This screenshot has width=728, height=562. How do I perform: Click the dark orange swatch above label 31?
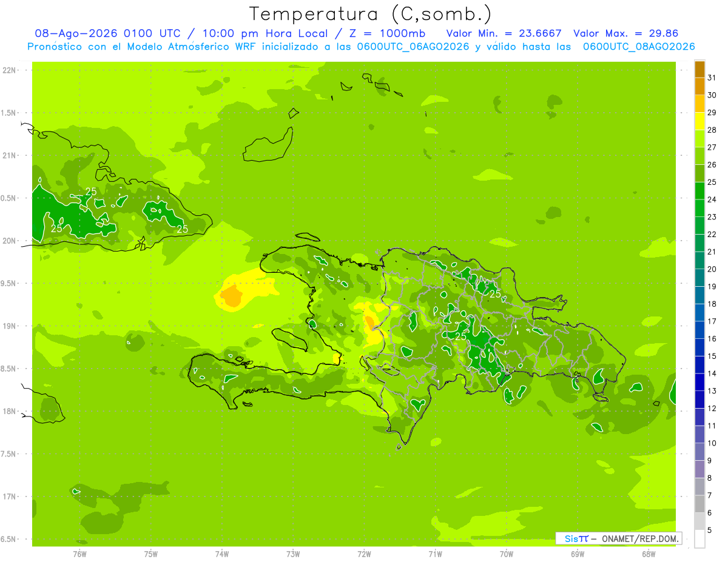coord(699,70)
